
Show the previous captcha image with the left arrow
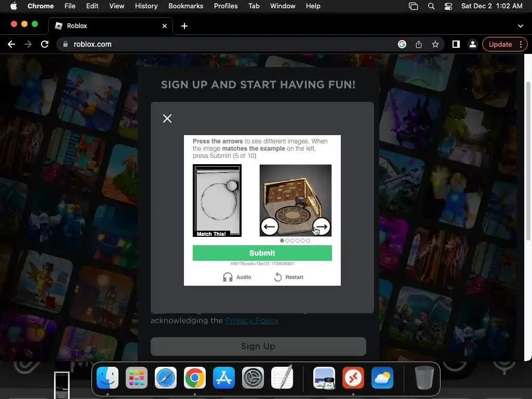[270, 227]
